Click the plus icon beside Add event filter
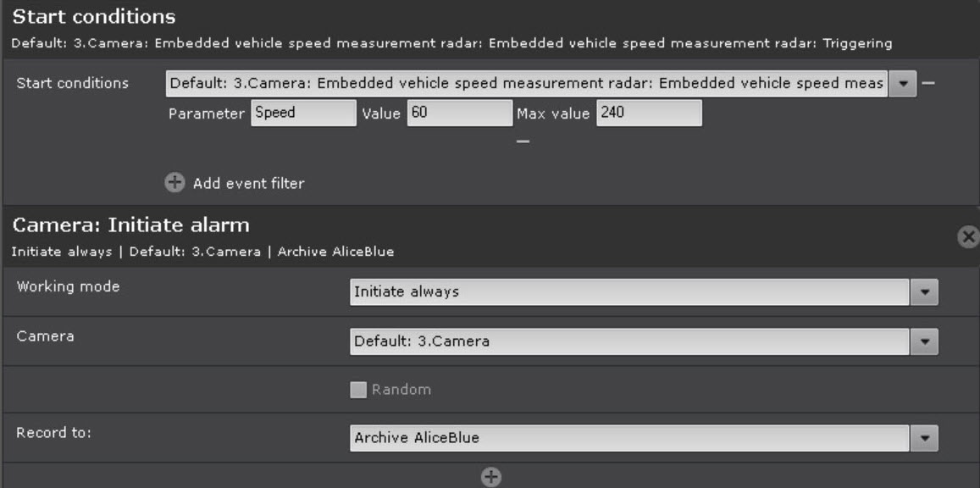The height and width of the screenshot is (488, 980). pos(174,183)
